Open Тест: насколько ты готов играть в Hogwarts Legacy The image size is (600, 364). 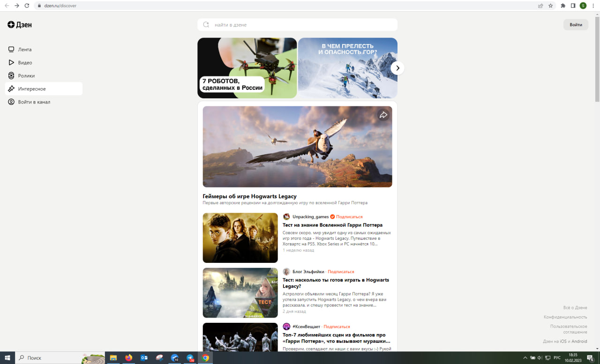point(336,283)
